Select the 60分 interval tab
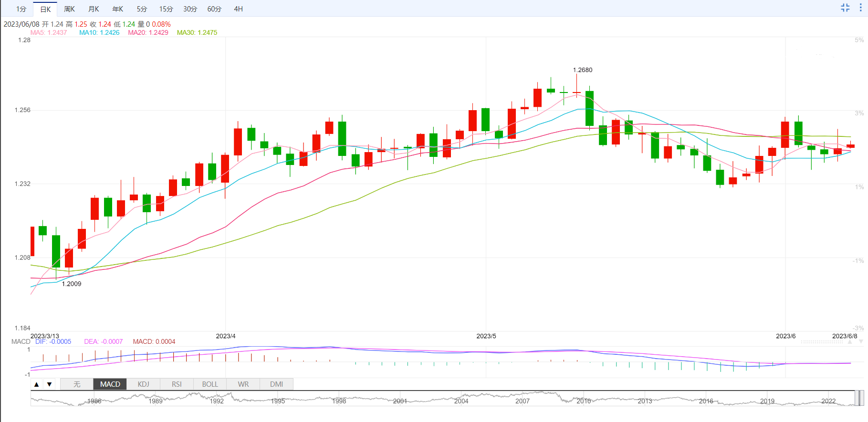The width and height of the screenshot is (868, 422). click(214, 9)
